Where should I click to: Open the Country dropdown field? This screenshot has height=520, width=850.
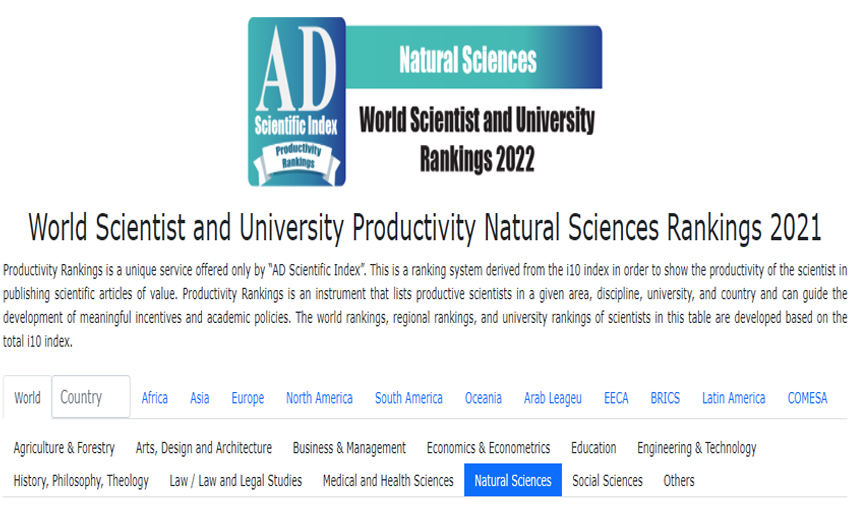90,397
